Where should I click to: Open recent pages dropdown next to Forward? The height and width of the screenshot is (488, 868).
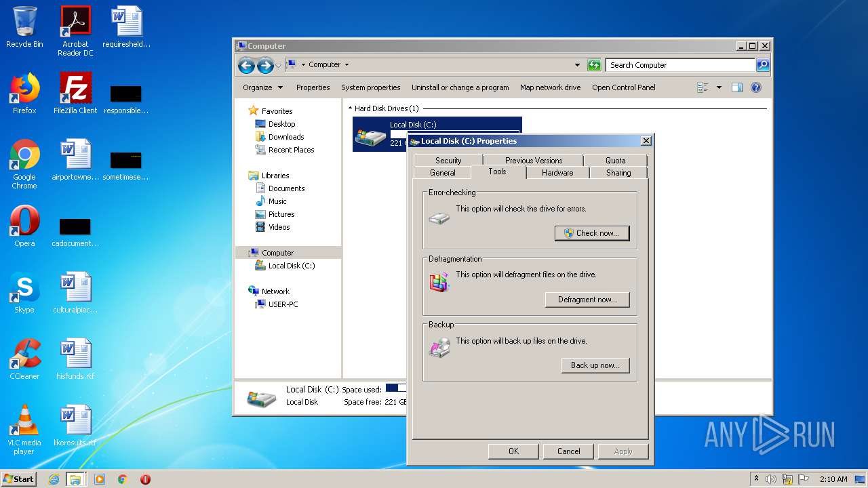click(x=278, y=66)
